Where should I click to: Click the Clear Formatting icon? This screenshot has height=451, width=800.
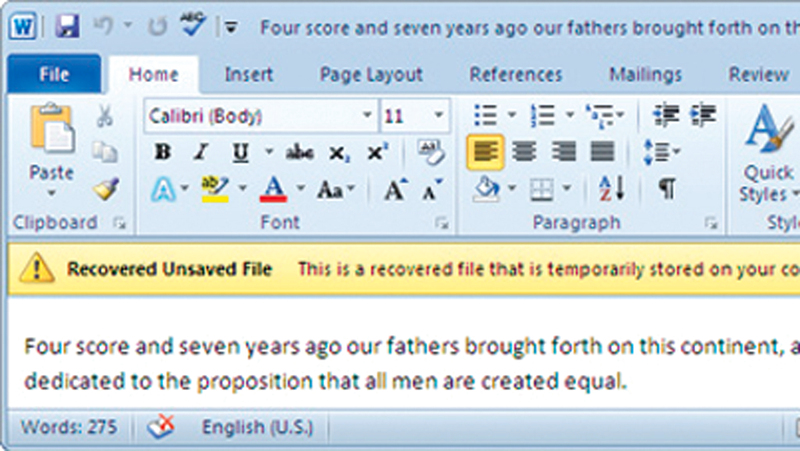pos(430,152)
